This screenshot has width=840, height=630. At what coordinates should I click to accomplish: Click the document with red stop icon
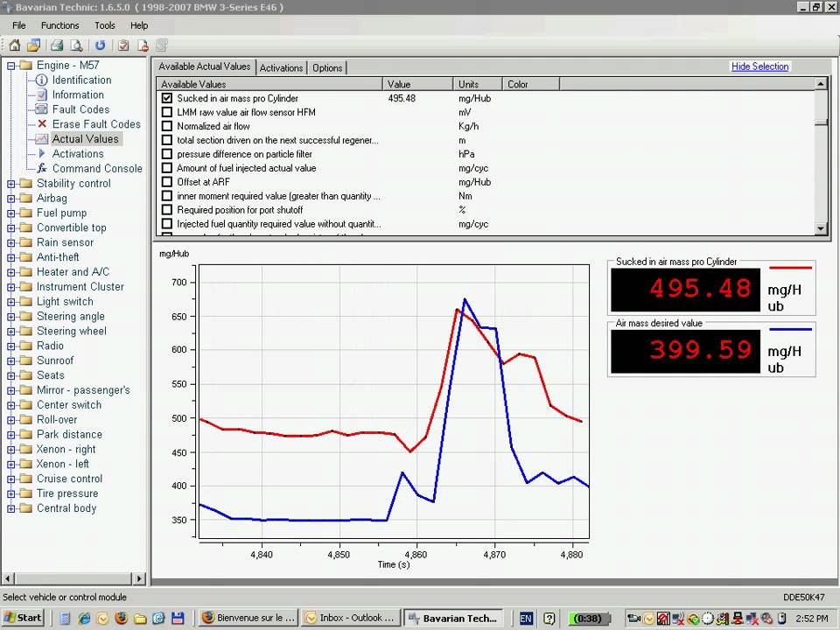coord(143,45)
